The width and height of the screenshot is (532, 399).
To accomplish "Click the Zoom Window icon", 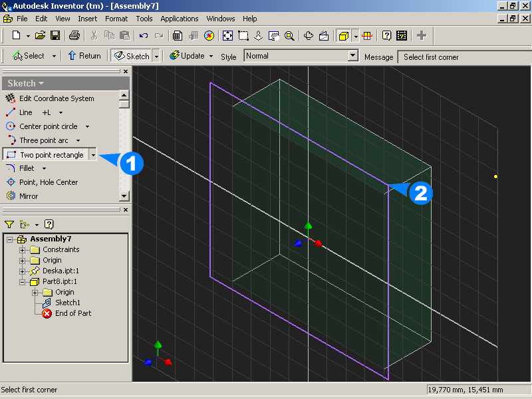I will 243,35.
